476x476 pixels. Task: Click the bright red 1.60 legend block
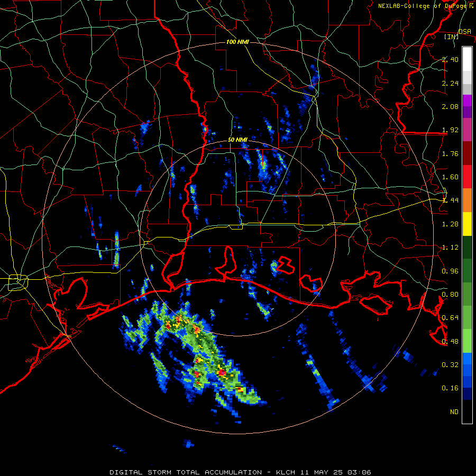pos(467,177)
